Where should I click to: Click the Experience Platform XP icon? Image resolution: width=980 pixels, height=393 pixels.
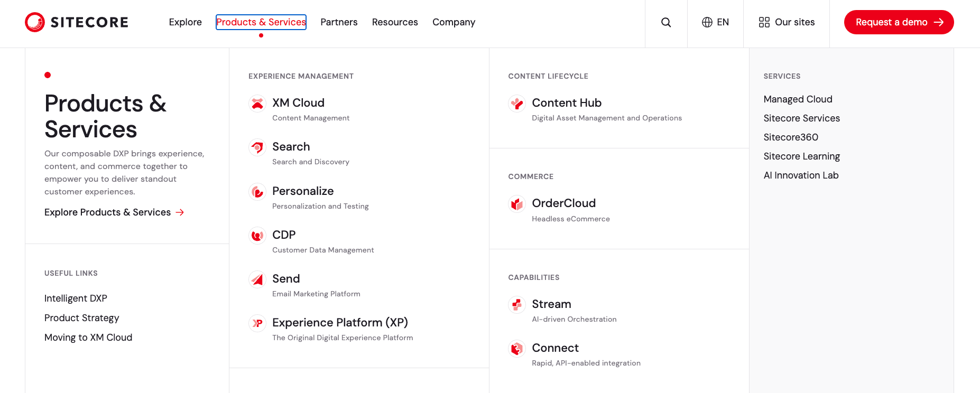(x=257, y=323)
